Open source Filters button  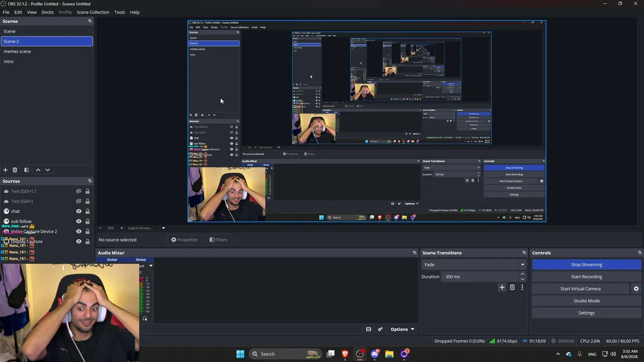pos(218,240)
